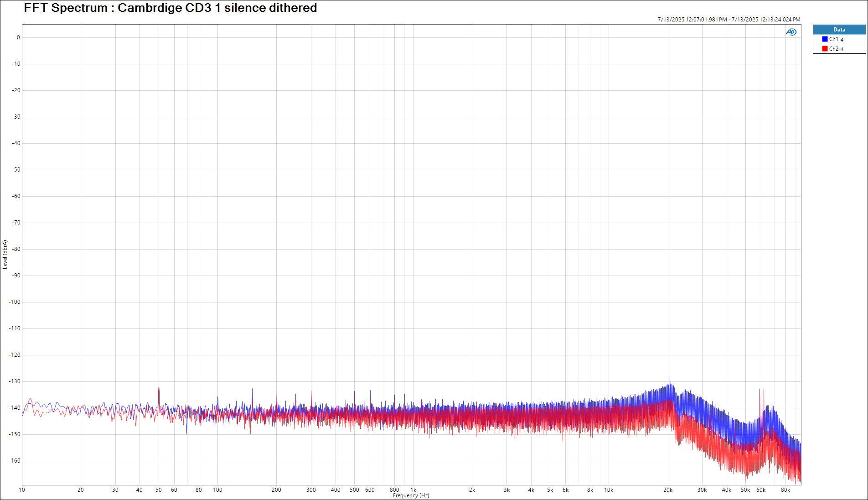Click the red Ch2 color swatch
This screenshot has height=500, width=868.
(825, 49)
